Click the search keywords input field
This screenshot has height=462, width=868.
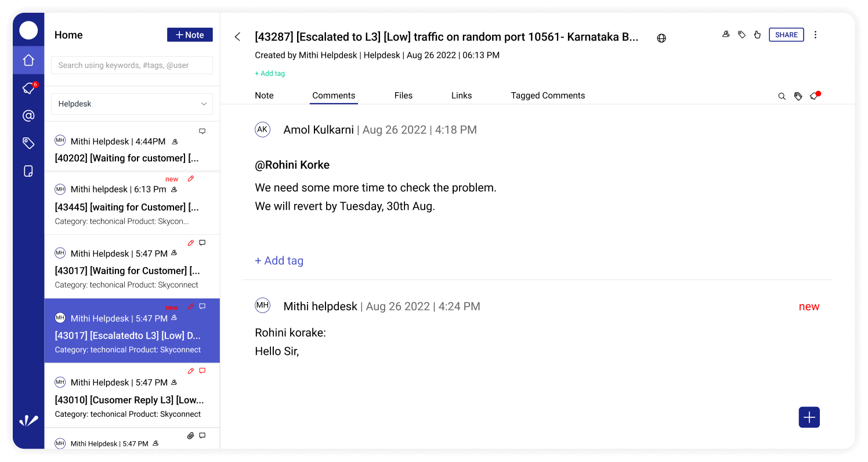[x=132, y=65]
